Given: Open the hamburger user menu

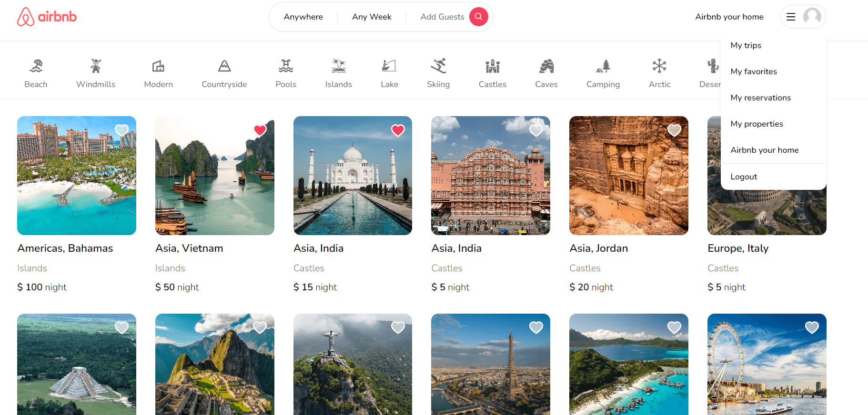Looking at the screenshot, I should coord(791,17).
